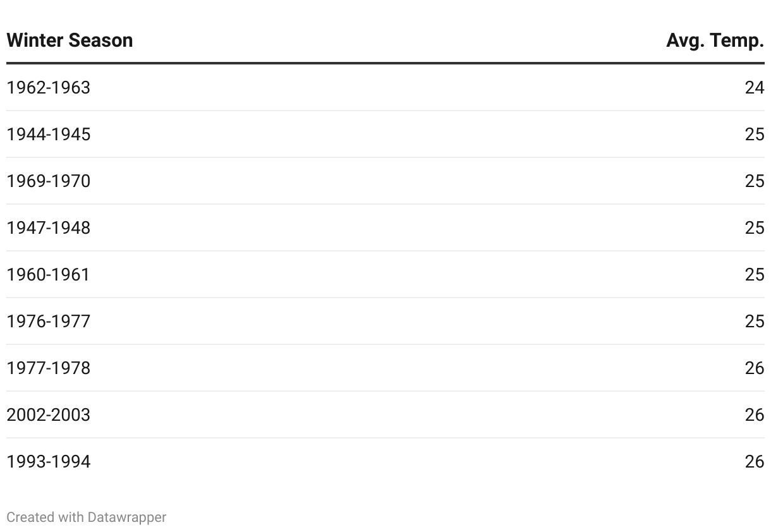
Task: Click temperature value in 1969-1970 row
Action: coord(754,181)
